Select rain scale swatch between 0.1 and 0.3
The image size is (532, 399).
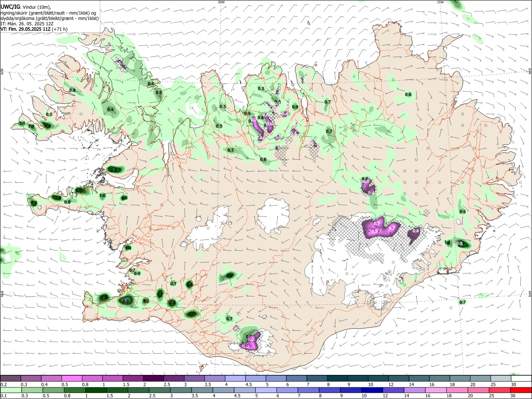[x=11, y=390]
